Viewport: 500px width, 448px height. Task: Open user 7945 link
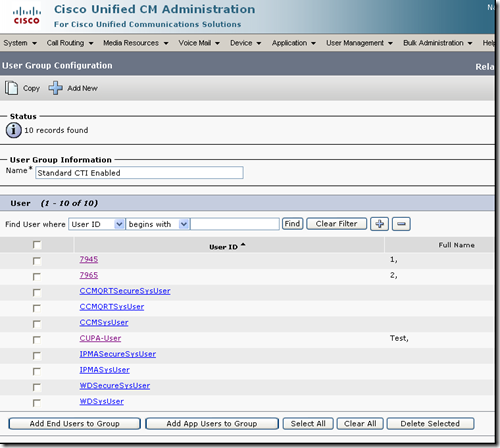coord(89,259)
